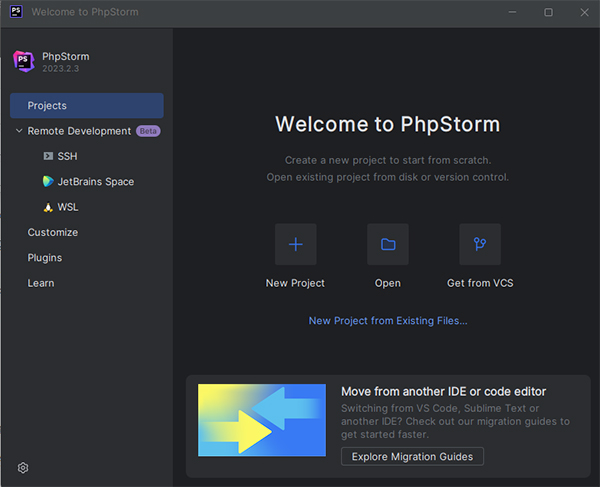Click the SSH terminal icon
Image resolution: width=600 pixels, height=487 pixels.
point(48,156)
